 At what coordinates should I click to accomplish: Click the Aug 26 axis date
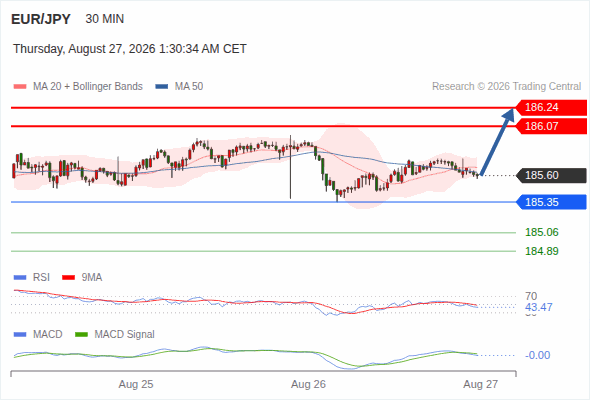[x=308, y=384]
